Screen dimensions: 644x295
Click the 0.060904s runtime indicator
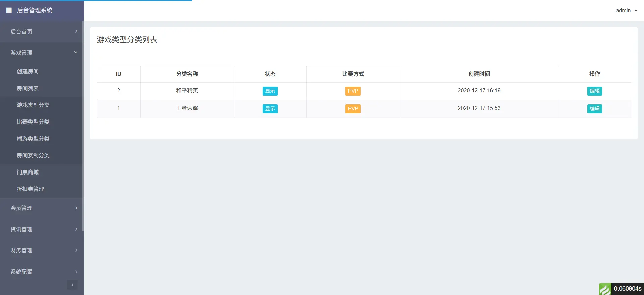point(628,289)
